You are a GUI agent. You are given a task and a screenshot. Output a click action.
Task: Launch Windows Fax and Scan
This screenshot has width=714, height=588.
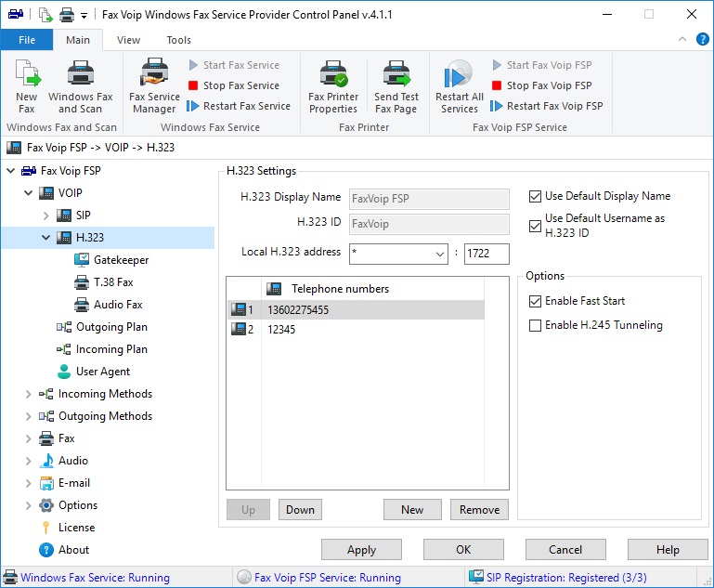coord(80,86)
